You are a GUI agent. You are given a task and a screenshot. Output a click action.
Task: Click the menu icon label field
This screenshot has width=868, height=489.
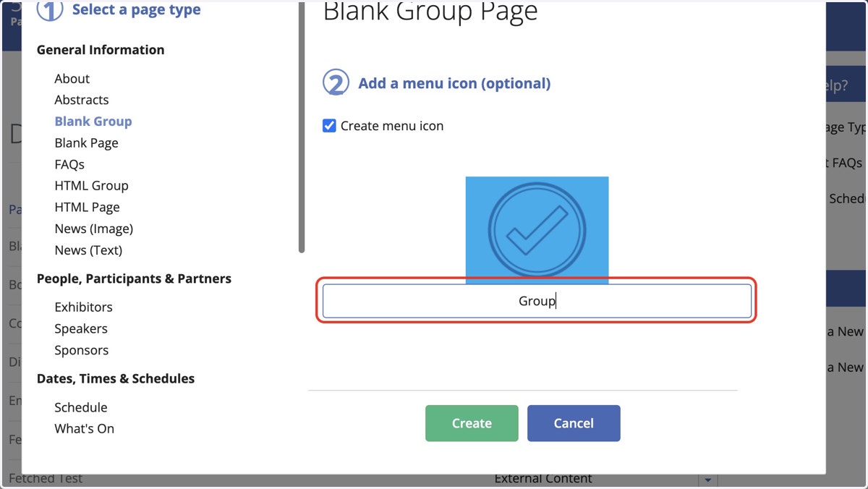pos(537,301)
